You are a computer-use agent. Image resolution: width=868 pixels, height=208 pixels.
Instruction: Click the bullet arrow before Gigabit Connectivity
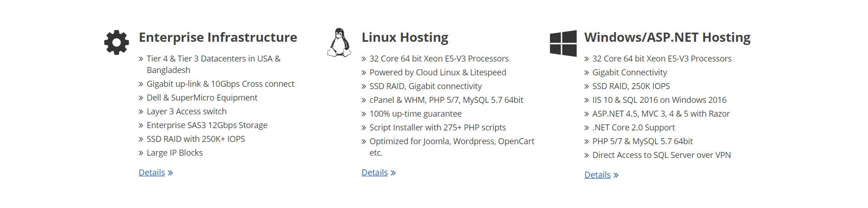(x=587, y=73)
